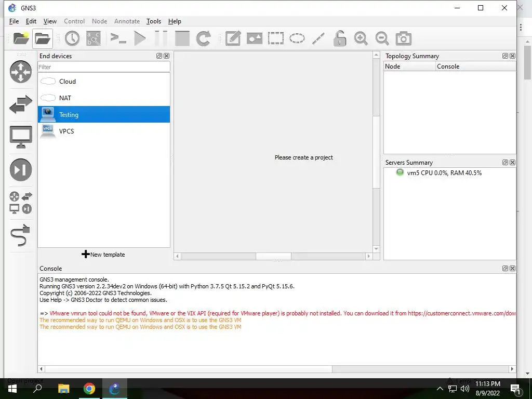Open the Help menu
Viewport: 532px width, 399px height.
(x=175, y=21)
